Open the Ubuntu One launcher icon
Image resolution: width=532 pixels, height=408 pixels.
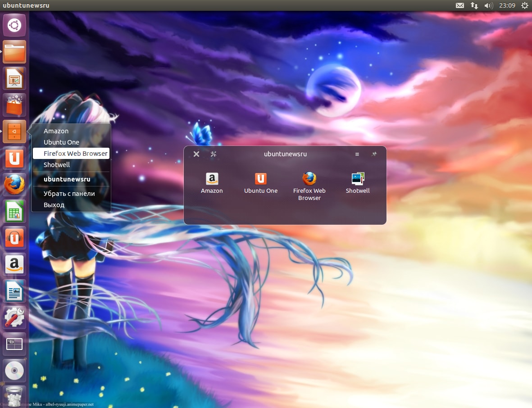14,158
